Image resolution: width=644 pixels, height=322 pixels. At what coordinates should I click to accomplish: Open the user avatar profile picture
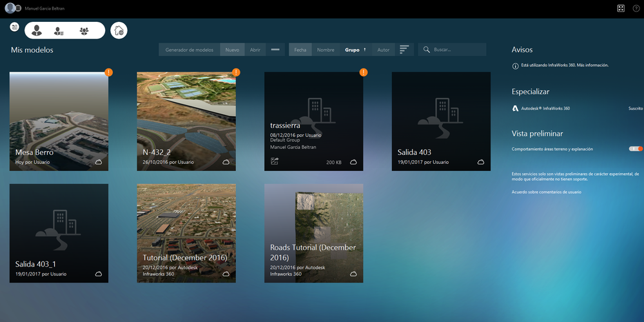click(x=10, y=8)
